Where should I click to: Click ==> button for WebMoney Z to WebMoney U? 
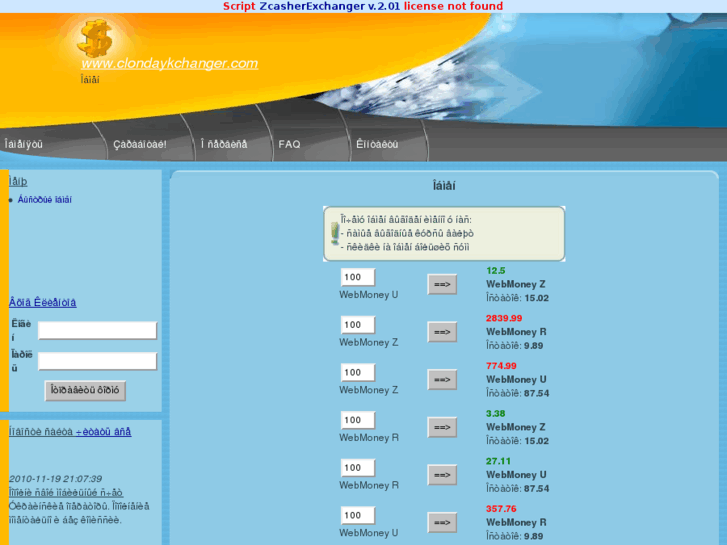click(442, 379)
